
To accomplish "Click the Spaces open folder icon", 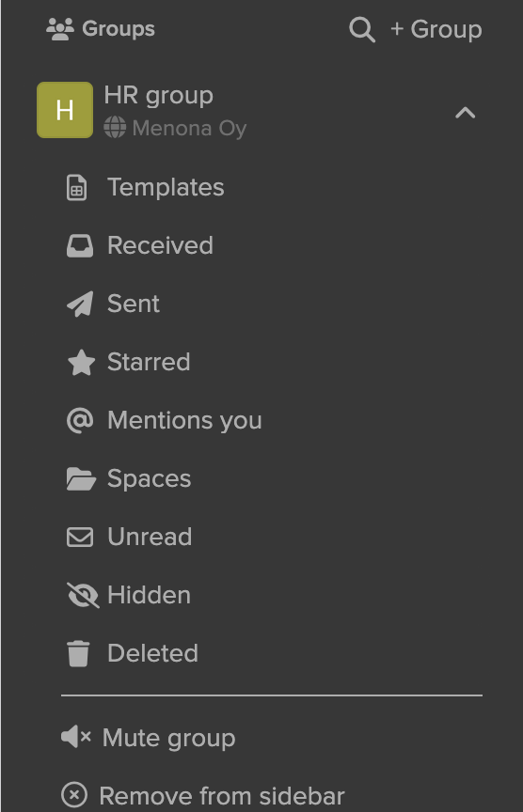I will coord(81,478).
